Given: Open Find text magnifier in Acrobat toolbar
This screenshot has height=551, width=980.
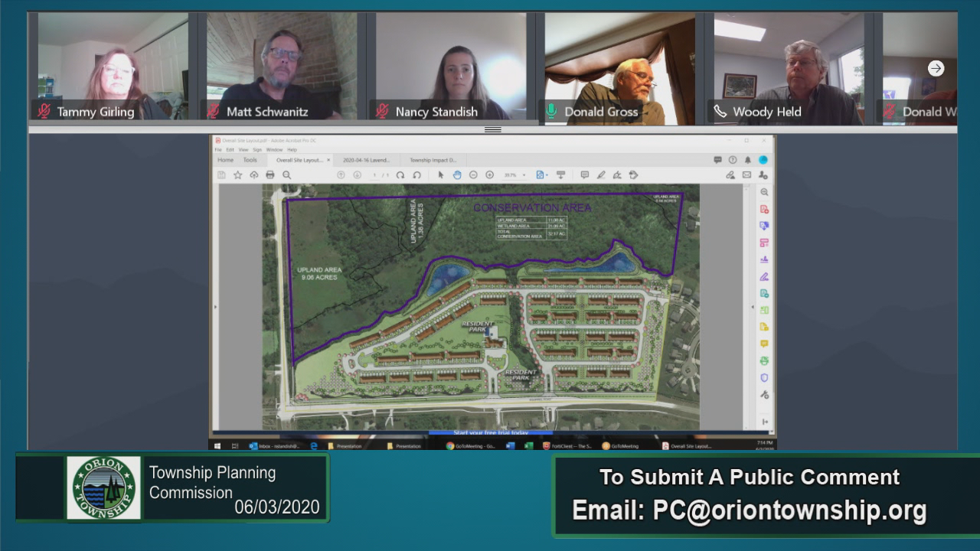Looking at the screenshot, I should coord(287,175).
